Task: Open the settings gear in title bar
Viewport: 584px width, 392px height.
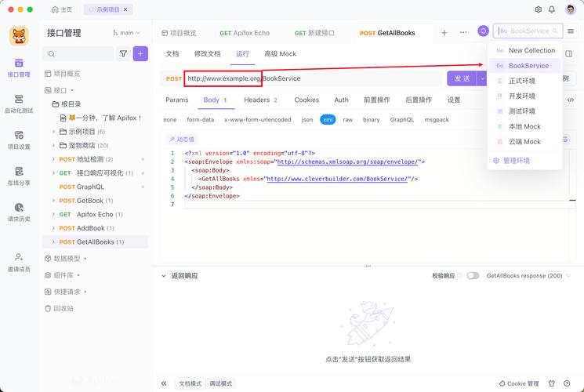Action: tap(539, 9)
